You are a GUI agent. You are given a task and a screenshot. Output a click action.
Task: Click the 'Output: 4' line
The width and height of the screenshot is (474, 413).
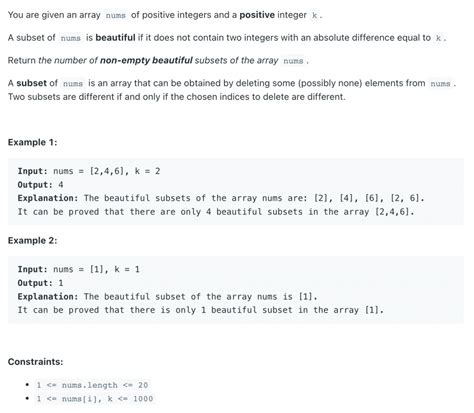[x=40, y=185]
